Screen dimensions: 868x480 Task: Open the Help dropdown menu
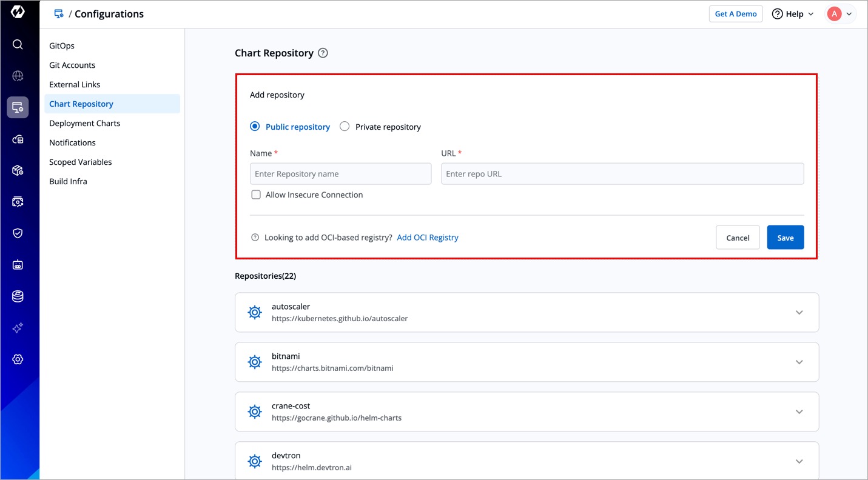[792, 14]
